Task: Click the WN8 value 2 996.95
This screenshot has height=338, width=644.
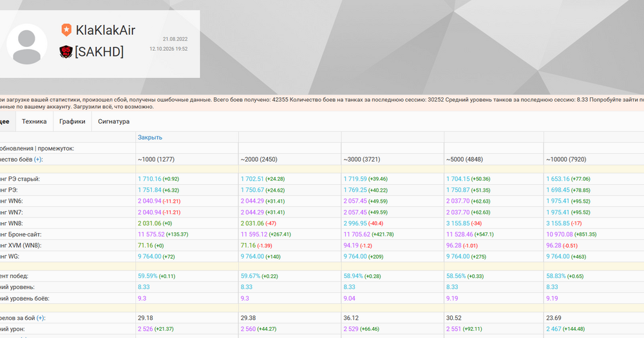Action: 355,223
